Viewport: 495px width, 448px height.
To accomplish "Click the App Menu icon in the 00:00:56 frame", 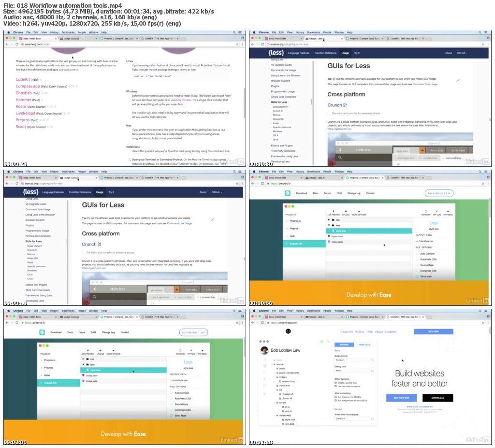I will pyautogui.click(x=448, y=211).
